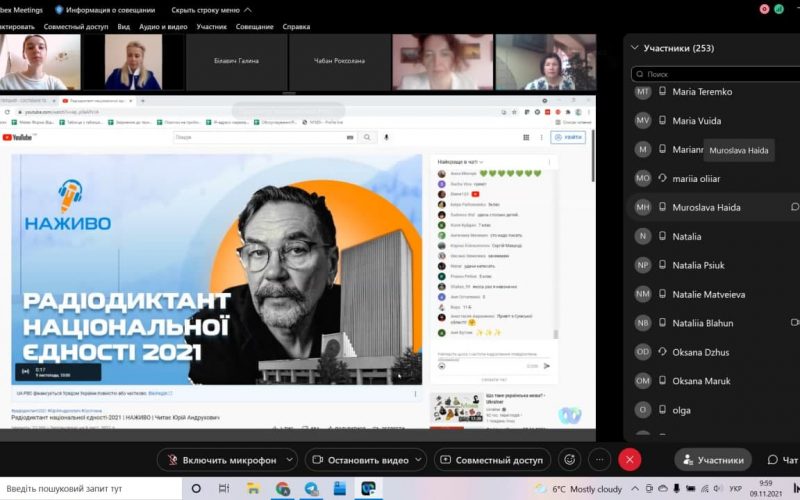The width and height of the screenshot is (800, 500).
Task: Toggle the Участники panel button
Action: pos(712,460)
